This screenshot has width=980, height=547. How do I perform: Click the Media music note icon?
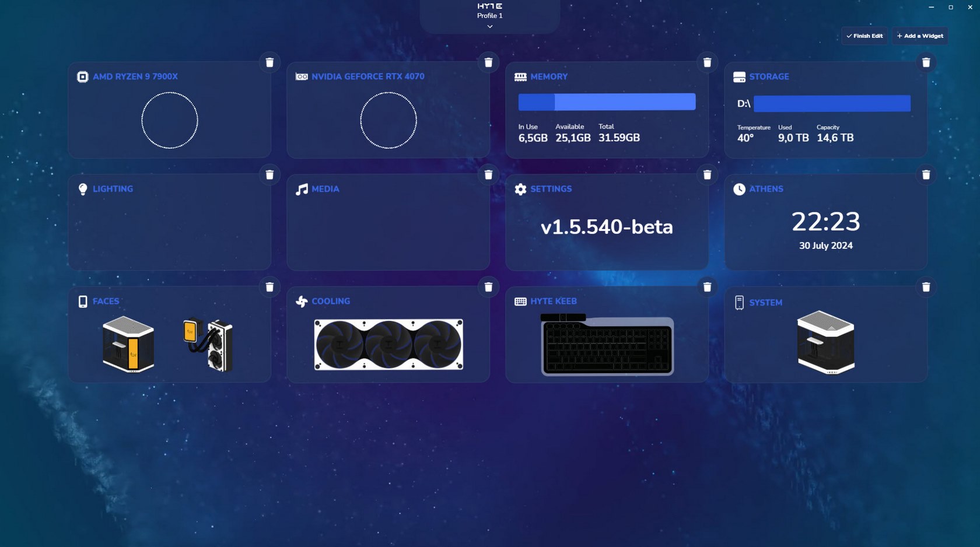[x=302, y=189]
